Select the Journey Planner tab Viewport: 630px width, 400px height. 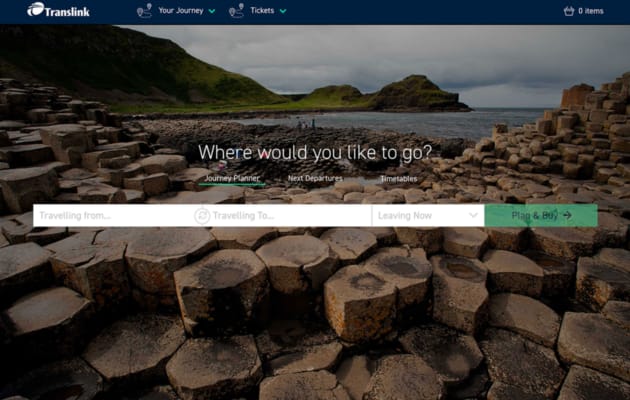point(232,178)
